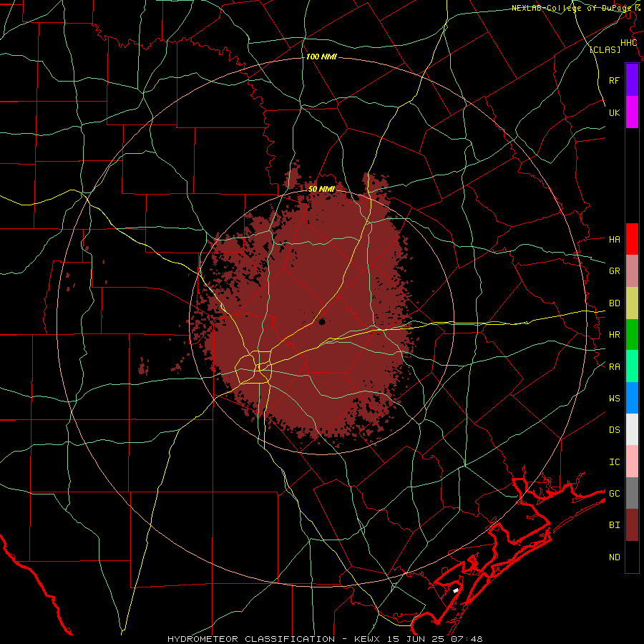
Task: Click the magenta UK legend color swatch
Action: 632,112
